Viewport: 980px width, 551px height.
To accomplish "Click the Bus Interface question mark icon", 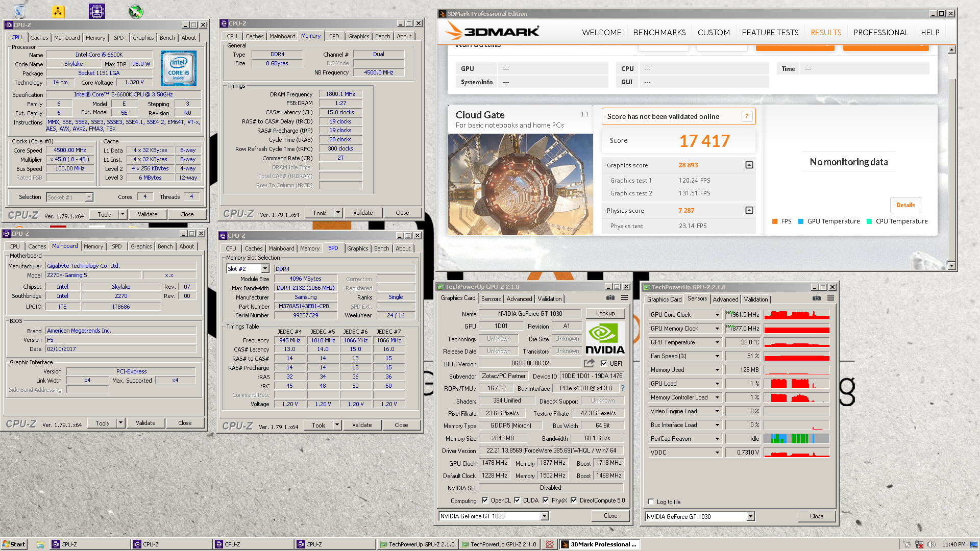I will click(x=622, y=388).
